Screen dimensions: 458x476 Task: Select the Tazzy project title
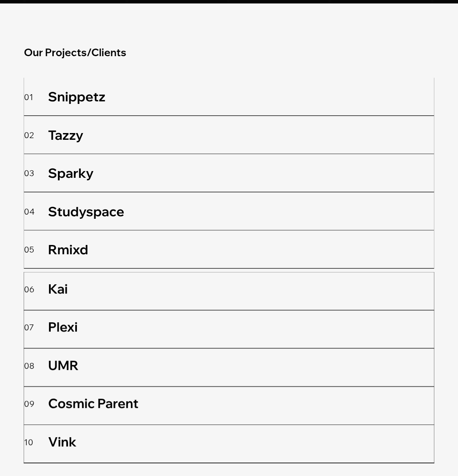pyautogui.click(x=65, y=135)
